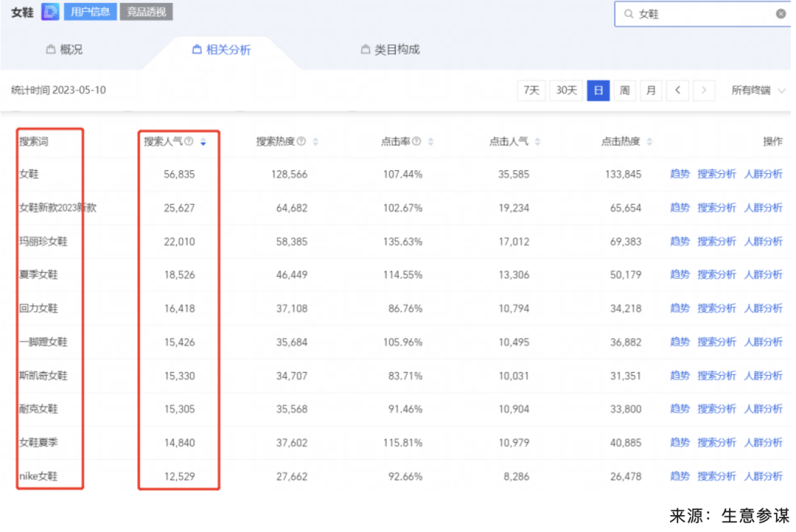Click the 点击热度 value 26,478
The image size is (796, 532).
pyautogui.click(x=626, y=476)
